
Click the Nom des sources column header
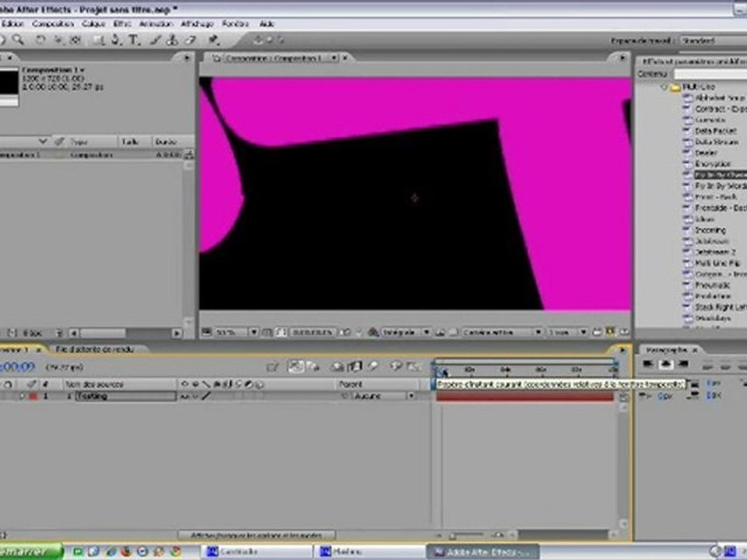[x=119, y=384]
